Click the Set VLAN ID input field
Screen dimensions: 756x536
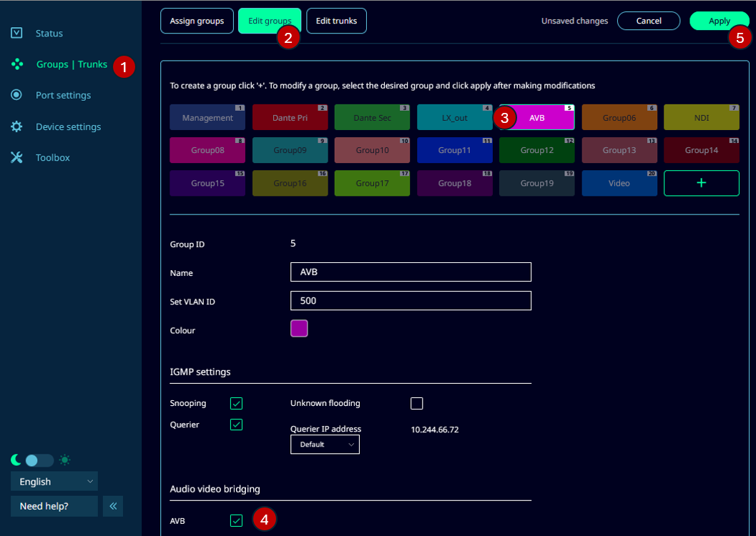coord(411,301)
